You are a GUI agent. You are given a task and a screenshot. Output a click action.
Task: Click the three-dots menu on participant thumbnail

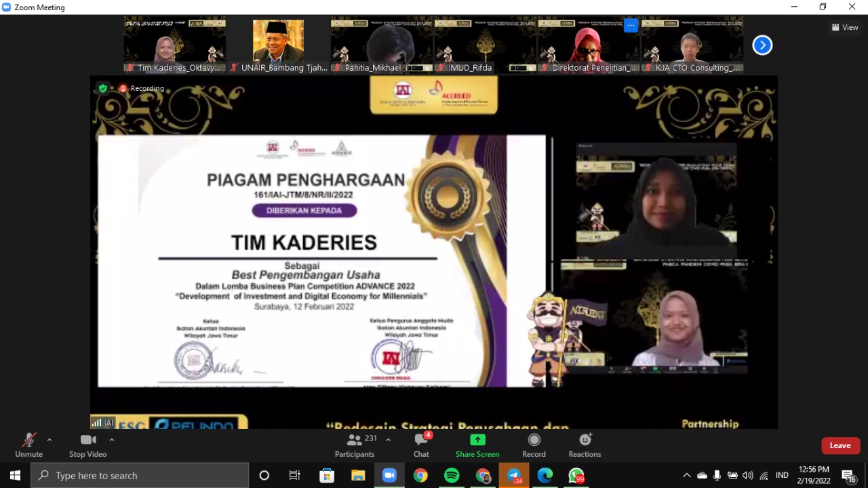[x=631, y=26]
